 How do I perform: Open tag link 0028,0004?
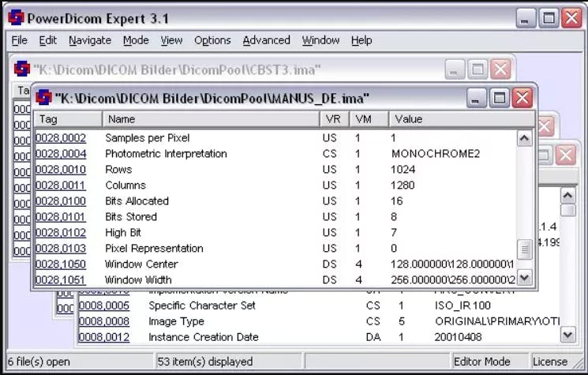[61, 154]
